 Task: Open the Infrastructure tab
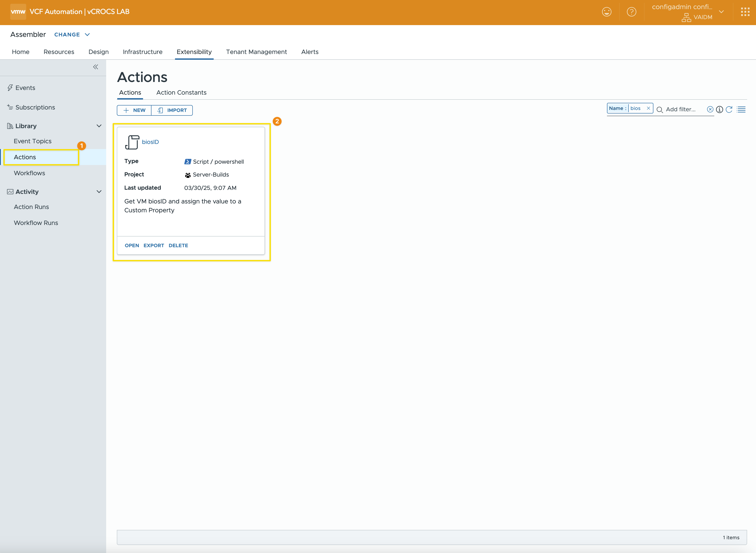(143, 52)
